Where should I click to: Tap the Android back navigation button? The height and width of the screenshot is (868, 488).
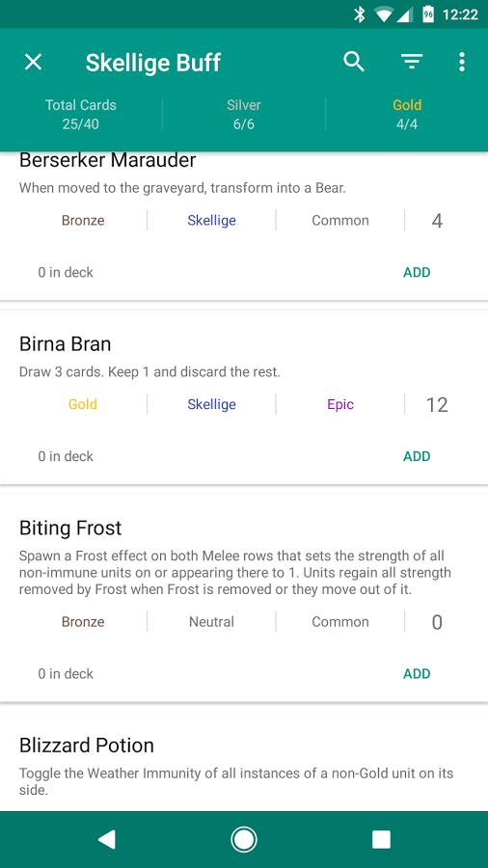[x=106, y=839]
